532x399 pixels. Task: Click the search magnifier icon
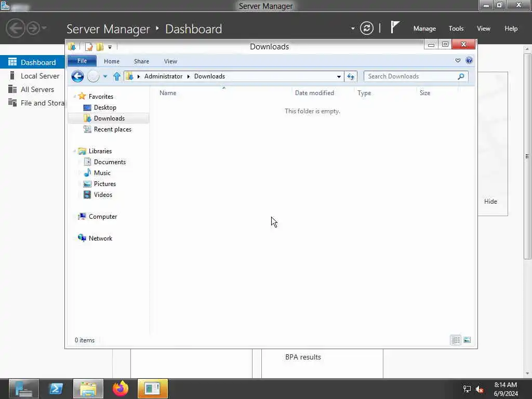click(x=461, y=76)
